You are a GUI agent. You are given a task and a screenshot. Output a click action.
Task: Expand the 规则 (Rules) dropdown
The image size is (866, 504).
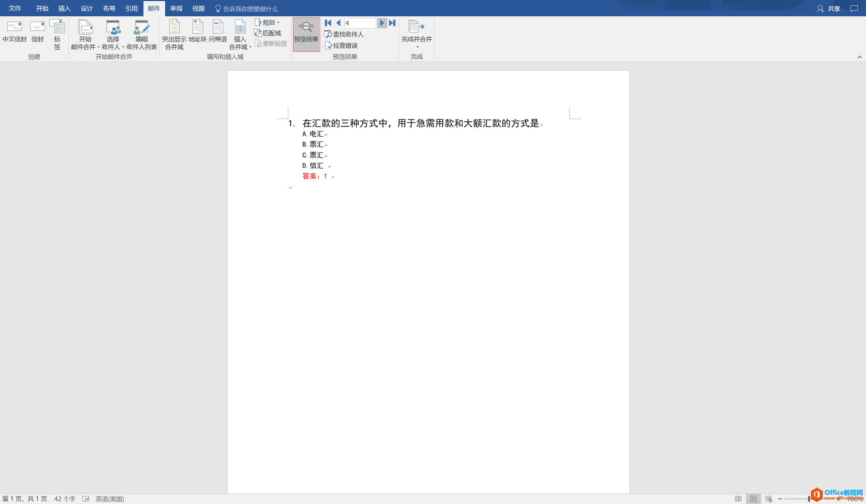point(268,22)
